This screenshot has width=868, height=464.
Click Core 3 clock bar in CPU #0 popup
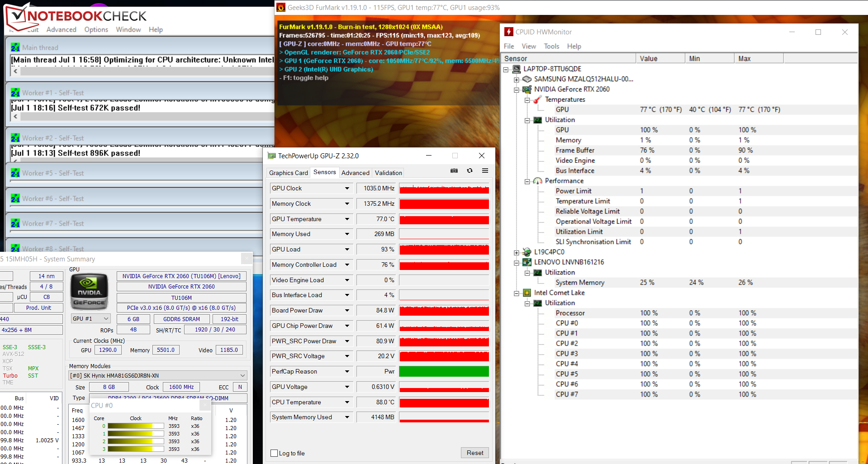(x=136, y=449)
